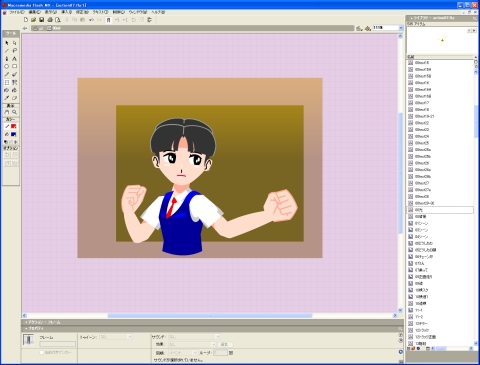Select the Rectangle tool
This screenshot has height=365, width=480.
(15, 66)
